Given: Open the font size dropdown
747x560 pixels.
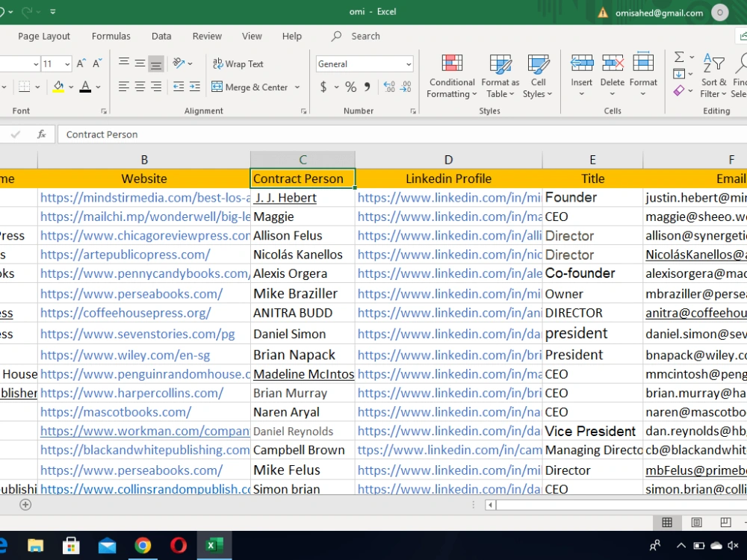Looking at the screenshot, I should tap(67, 63).
